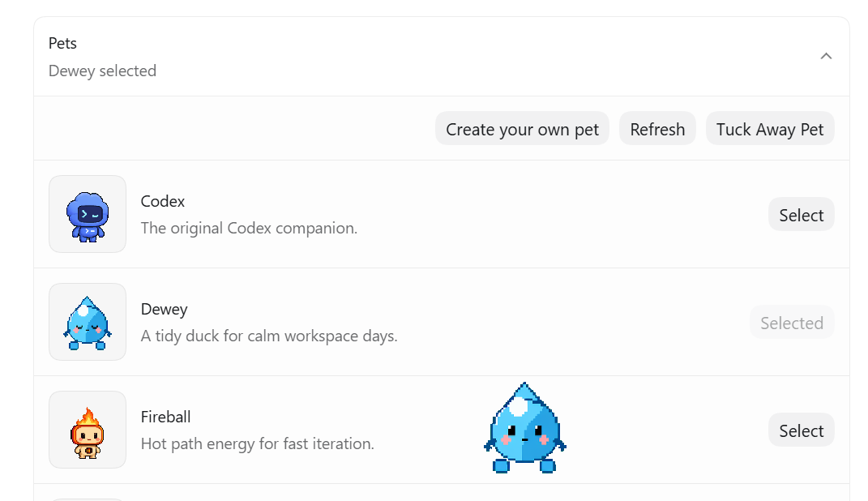
Task: Tuck Away Pet
Action: 769,128
